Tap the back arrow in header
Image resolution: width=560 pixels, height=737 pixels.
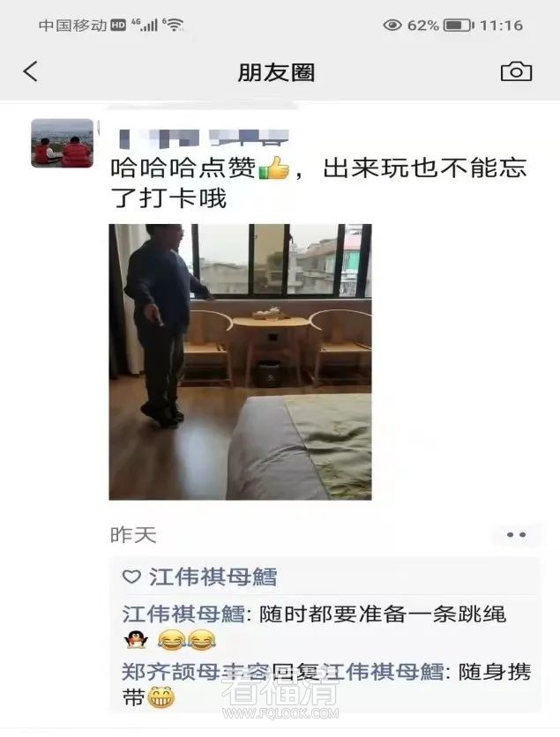31,72
